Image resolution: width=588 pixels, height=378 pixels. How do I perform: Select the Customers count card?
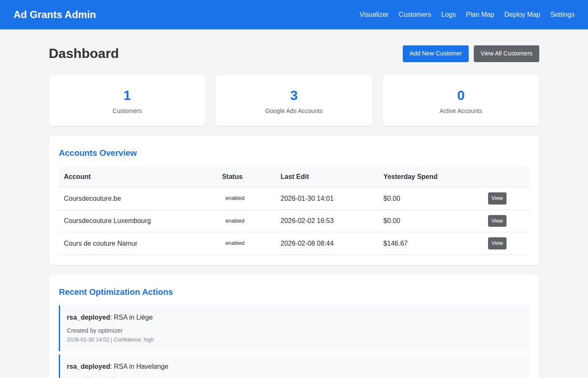127,101
